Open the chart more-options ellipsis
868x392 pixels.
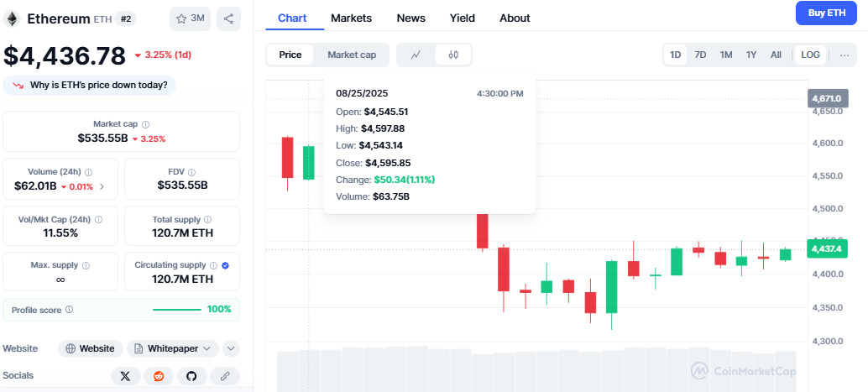[844, 55]
